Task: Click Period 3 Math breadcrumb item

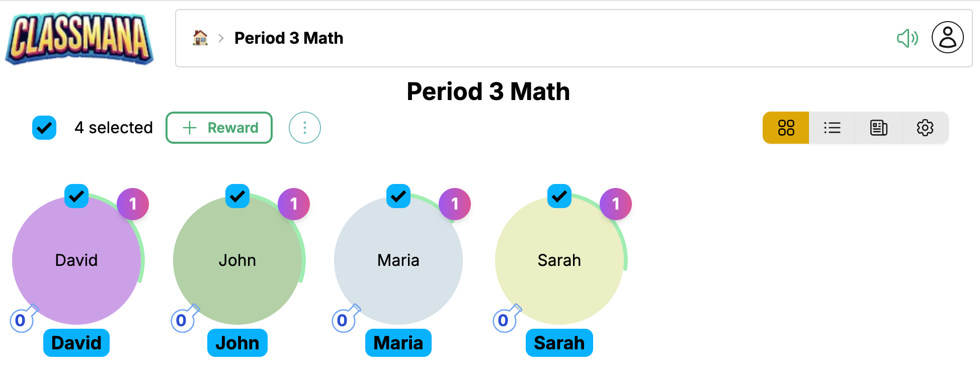Action: tap(289, 38)
